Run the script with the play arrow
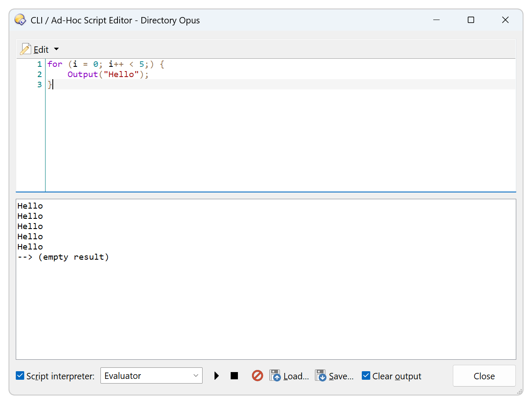This screenshot has width=532, height=404. click(217, 376)
